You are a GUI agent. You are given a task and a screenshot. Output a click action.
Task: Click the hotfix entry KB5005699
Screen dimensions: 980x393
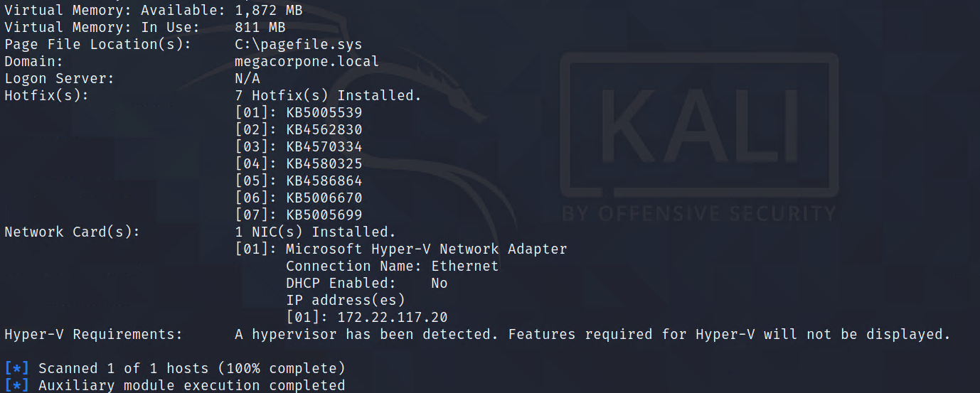pyautogui.click(x=324, y=215)
